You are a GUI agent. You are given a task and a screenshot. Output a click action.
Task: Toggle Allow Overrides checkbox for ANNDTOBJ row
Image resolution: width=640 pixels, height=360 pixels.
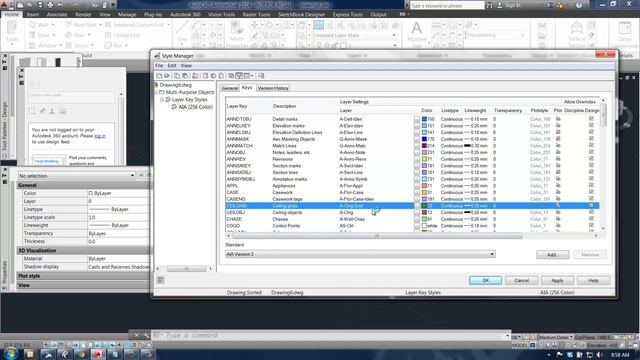click(x=591, y=119)
